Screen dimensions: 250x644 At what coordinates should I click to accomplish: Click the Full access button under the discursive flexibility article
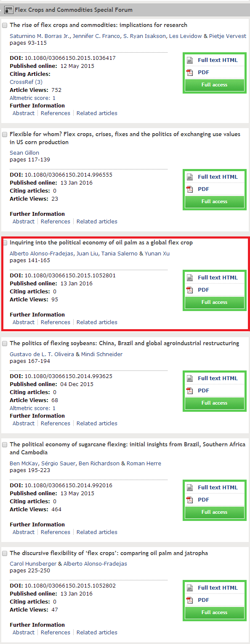[x=215, y=612]
